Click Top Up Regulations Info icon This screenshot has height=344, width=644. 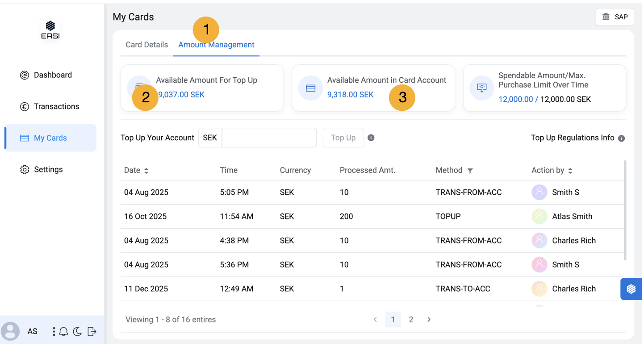[x=621, y=138]
